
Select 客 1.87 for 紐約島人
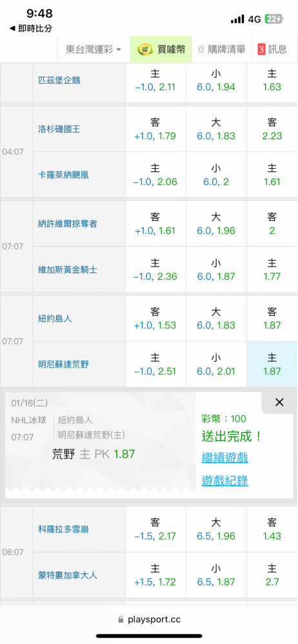272,318
